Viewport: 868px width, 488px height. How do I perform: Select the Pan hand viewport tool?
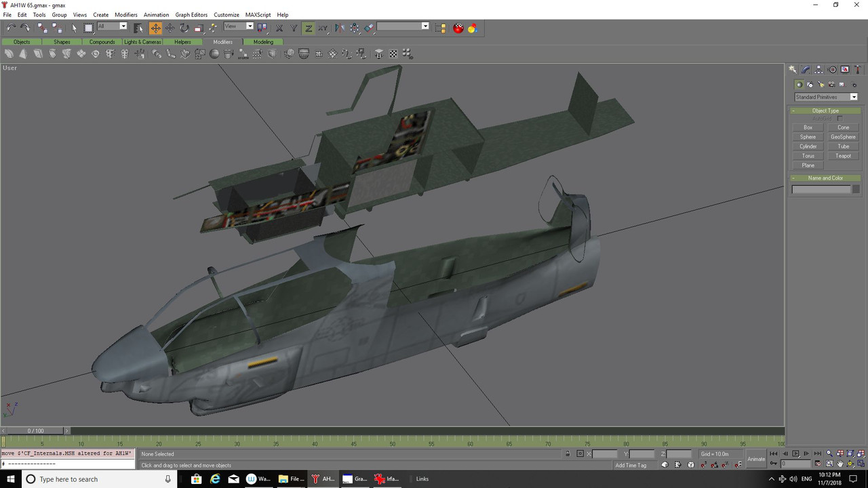840,464
